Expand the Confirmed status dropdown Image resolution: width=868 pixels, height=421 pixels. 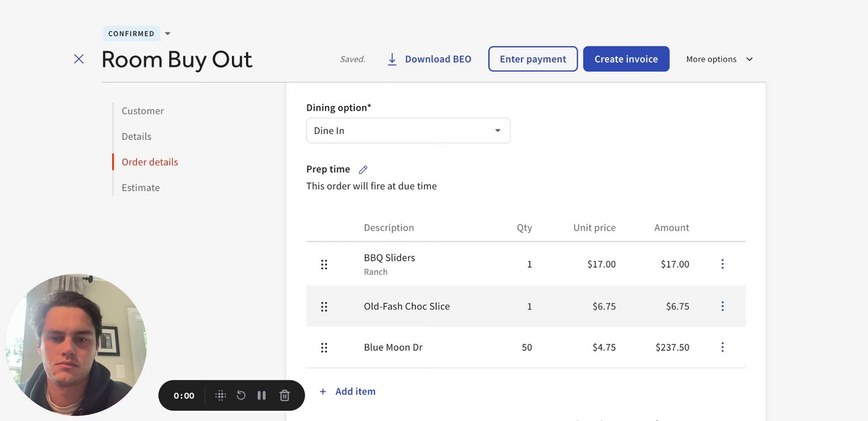168,34
